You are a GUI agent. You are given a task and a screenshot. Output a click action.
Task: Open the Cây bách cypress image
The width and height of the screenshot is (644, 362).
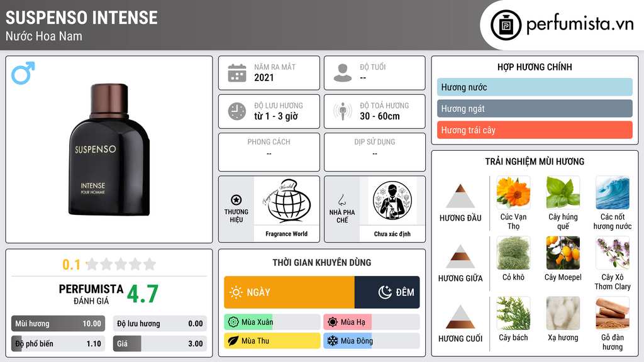(x=513, y=313)
